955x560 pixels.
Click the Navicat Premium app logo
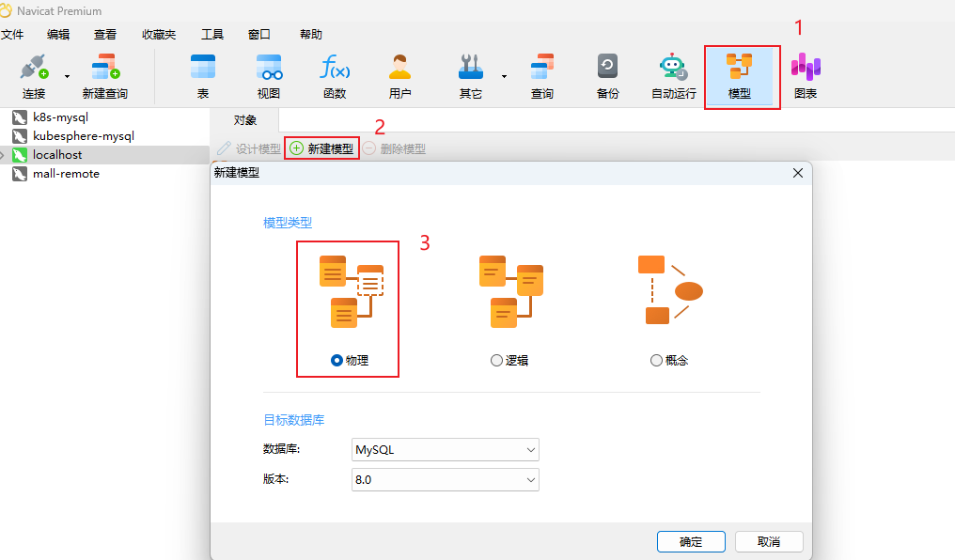pos(6,10)
